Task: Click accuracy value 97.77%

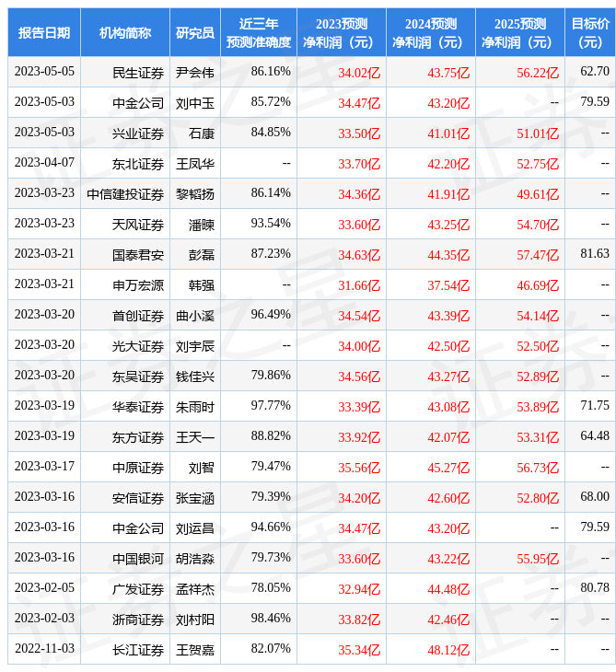Action: click(x=271, y=405)
